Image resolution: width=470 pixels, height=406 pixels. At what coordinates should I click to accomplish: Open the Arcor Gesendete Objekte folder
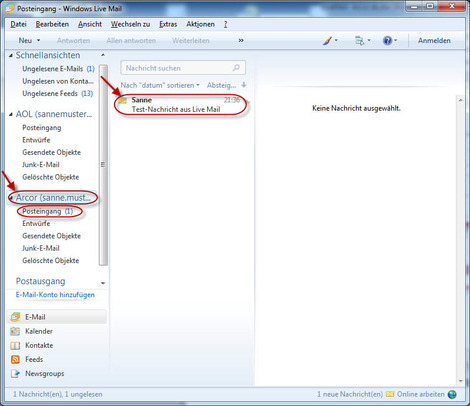(x=51, y=236)
